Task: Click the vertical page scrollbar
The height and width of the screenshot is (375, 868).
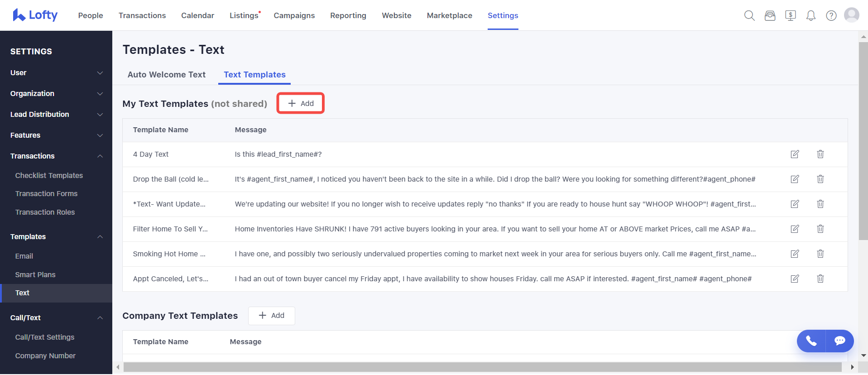Action: [863, 140]
